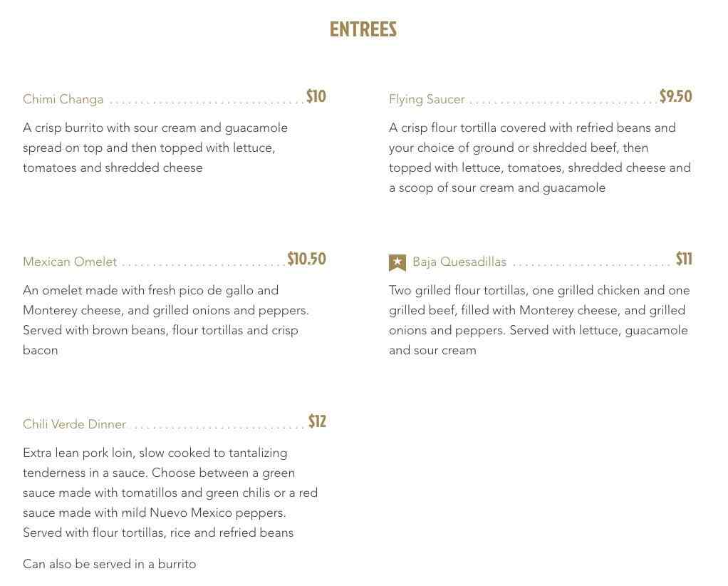The image size is (728, 586).
Task: Click the ENTREES heading
Action: click(363, 30)
